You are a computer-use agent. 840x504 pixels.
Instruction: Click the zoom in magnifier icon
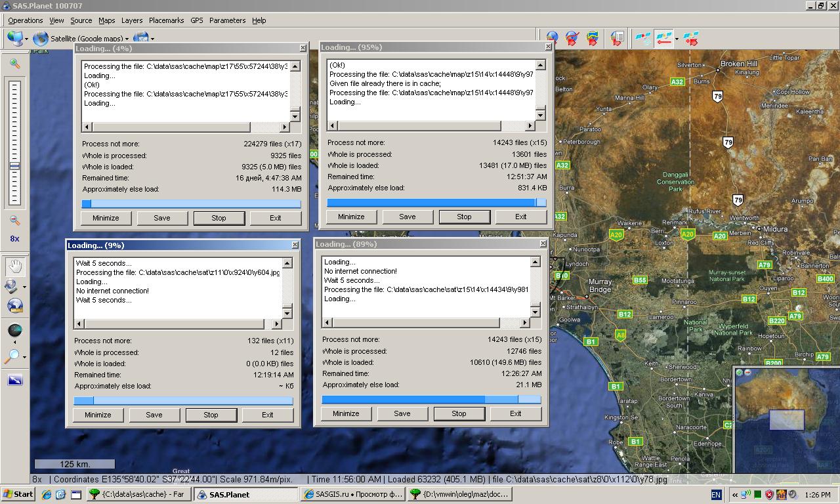[x=14, y=64]
